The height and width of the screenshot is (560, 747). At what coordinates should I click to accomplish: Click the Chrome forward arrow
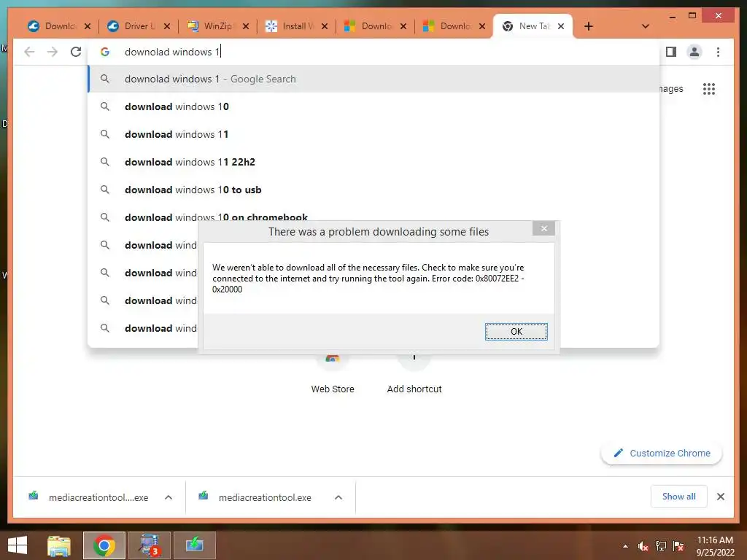coord(53,52)
